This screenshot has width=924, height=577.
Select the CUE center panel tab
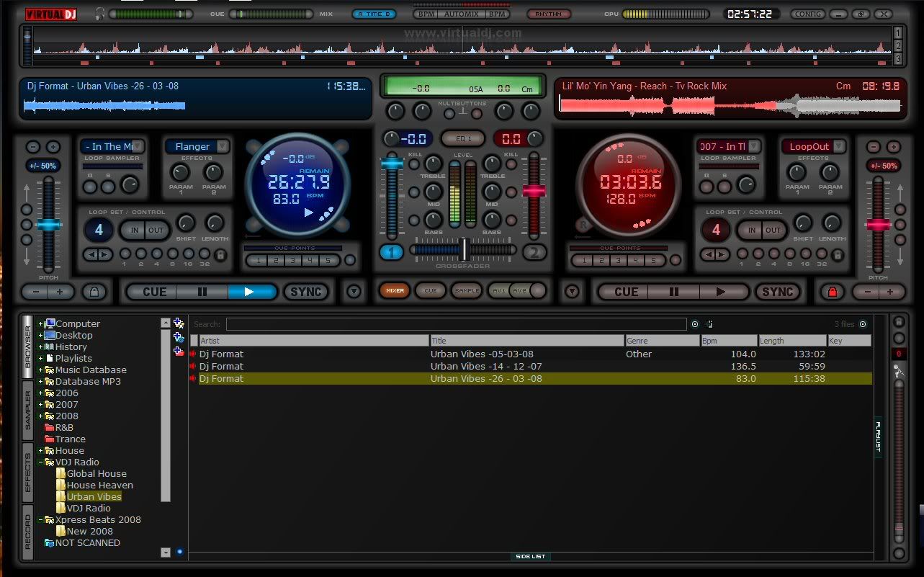431,291
